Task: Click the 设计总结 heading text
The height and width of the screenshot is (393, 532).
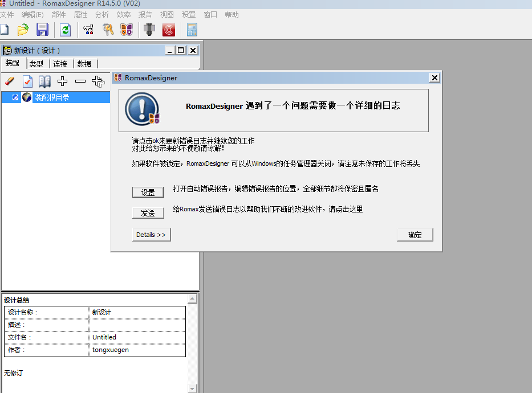Action: click(17, 300)
